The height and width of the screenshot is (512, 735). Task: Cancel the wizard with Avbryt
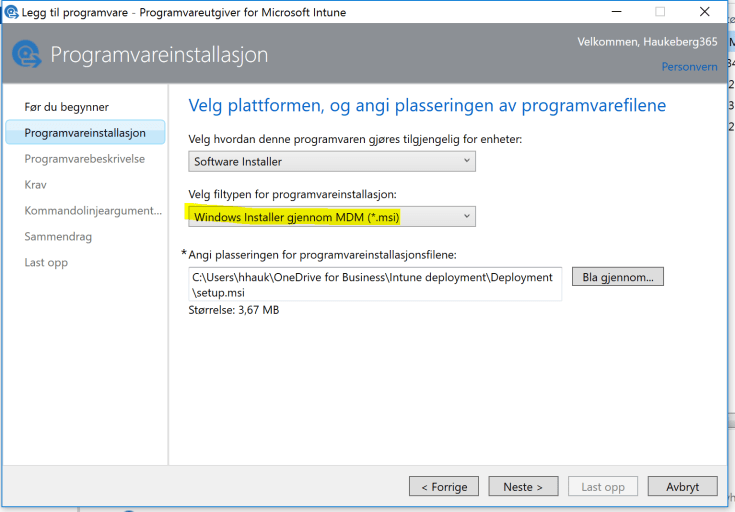pyautogui.click(x=682, y=487)
